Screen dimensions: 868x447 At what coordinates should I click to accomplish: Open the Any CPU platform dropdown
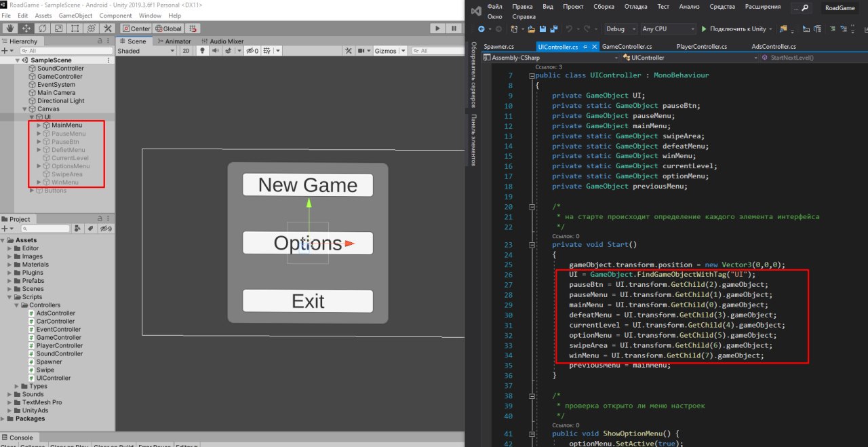[x=668, y=29]
